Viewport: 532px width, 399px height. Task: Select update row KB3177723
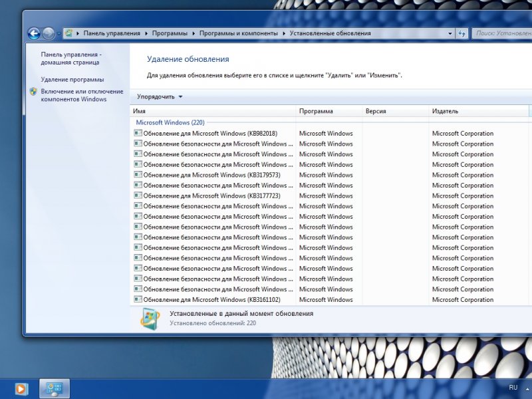click(x=331, y=196)
